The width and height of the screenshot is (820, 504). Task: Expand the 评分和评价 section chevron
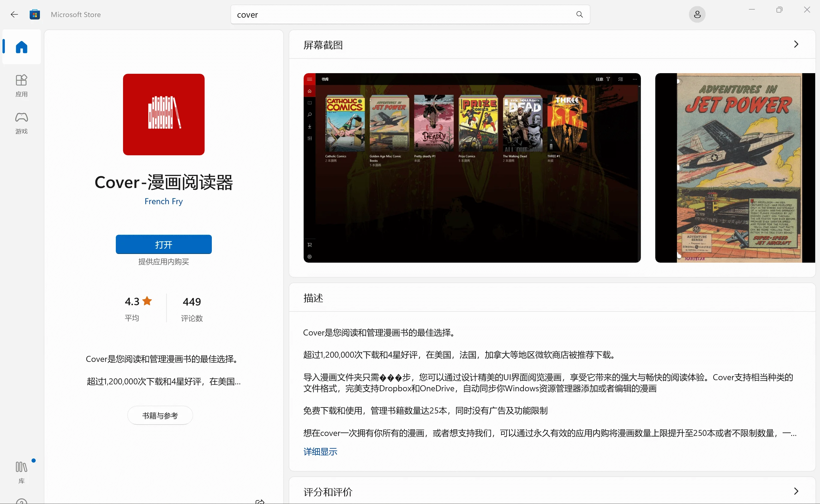796,491
